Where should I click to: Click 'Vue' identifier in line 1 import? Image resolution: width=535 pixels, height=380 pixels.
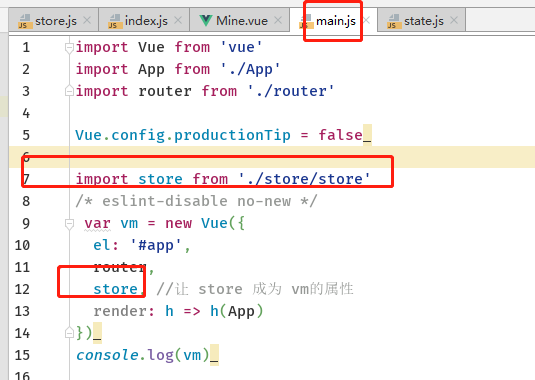point(151,47)
